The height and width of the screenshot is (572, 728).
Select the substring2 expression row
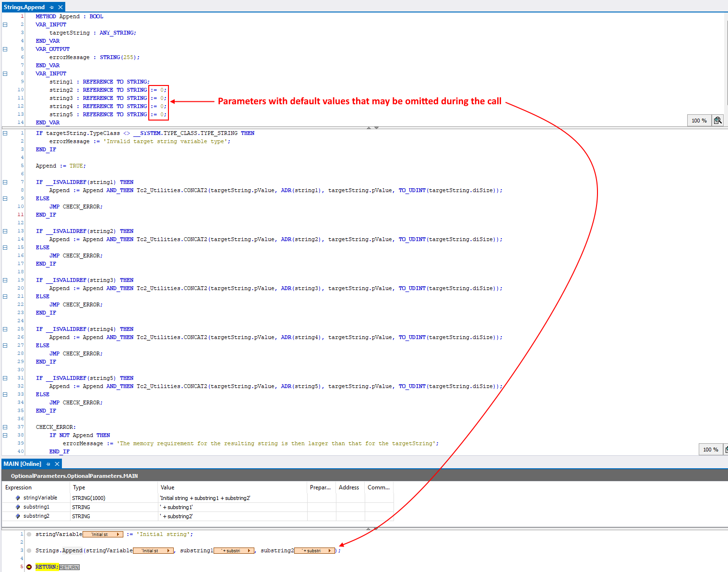[198, 516]
